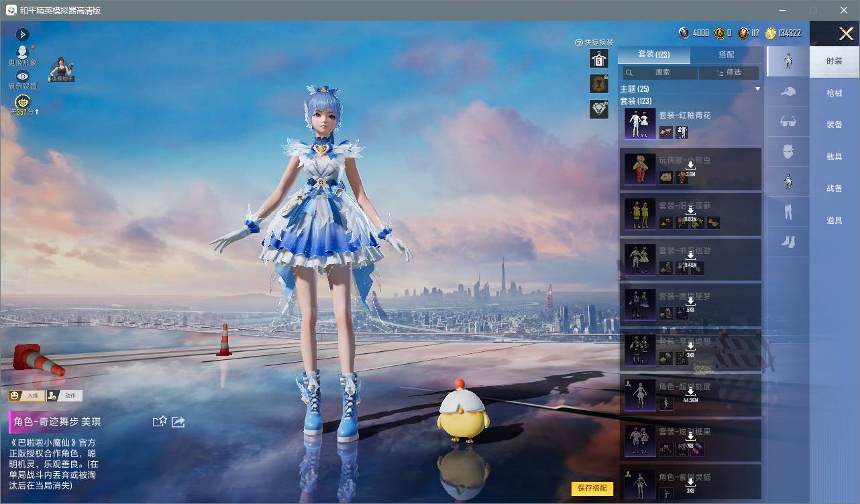The height and width of the screenshot is (504, 860).
Task: Open the 战备 side tab
Action: (835, 188)
